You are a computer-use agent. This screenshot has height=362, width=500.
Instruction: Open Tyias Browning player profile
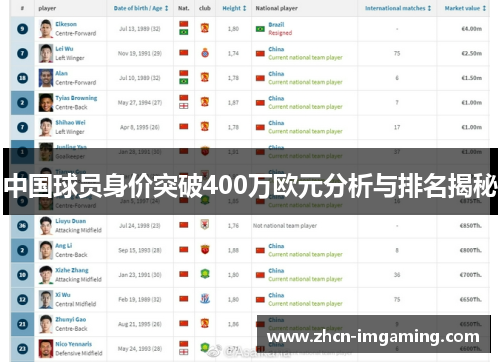tap(76, 98)
